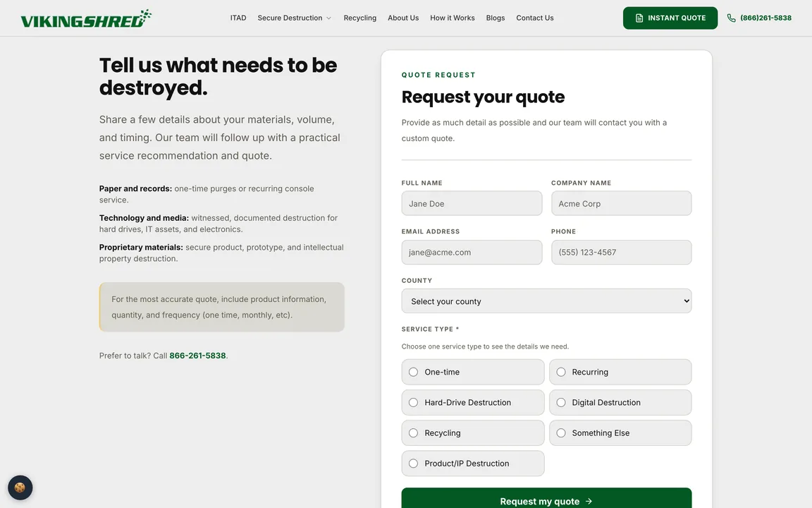This screenshot has width=812, height=508.
Task: Click the 'Paper and records:' text
Action: coord(135,188)
